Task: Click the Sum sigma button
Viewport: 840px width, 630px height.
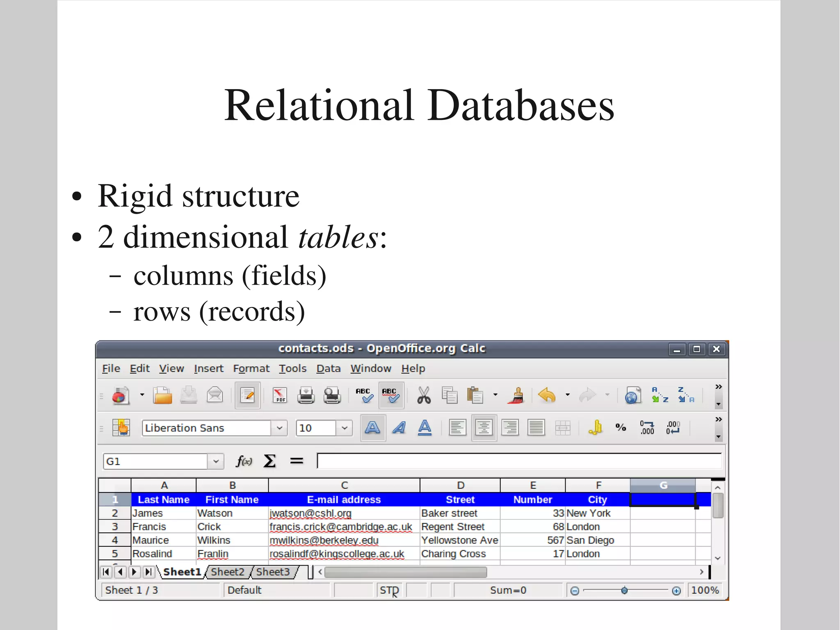Action: [x=269, y=461]
